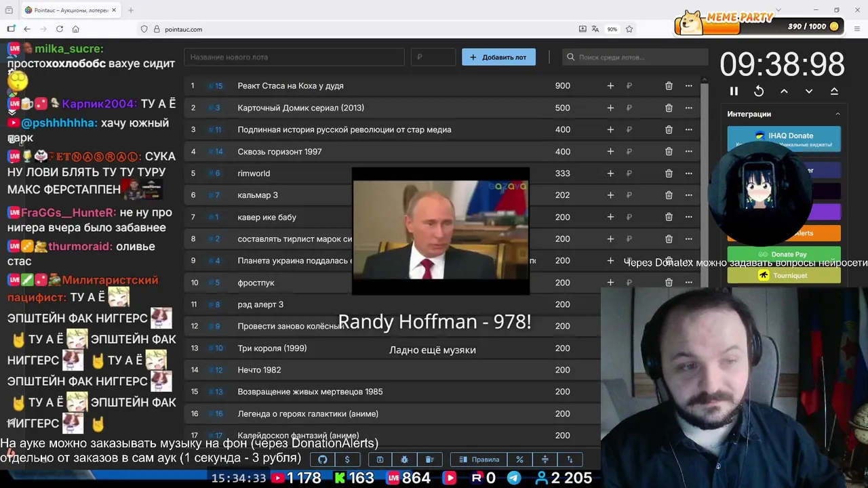Open a new browser tab

tap(131, 10)
